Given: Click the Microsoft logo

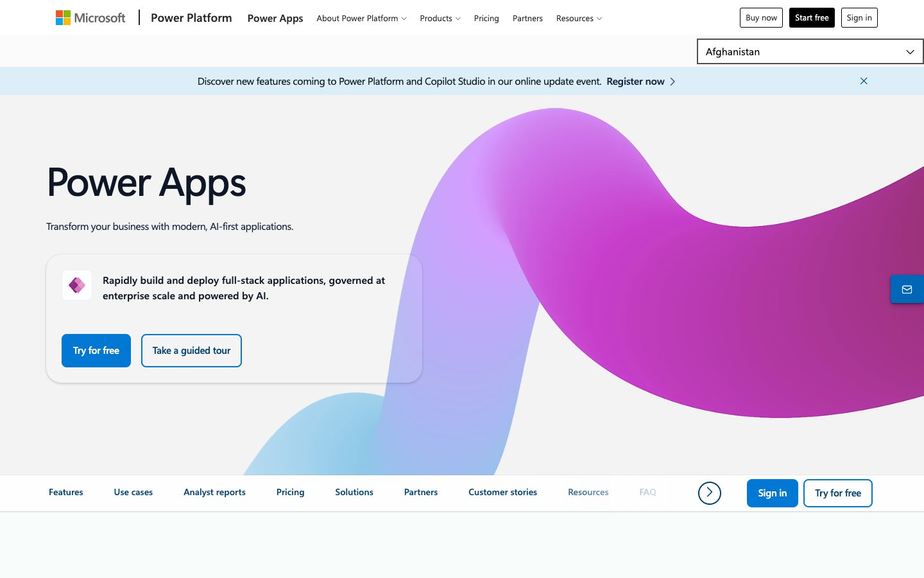Looking at the screenshot, I should [x=90, y=18].
